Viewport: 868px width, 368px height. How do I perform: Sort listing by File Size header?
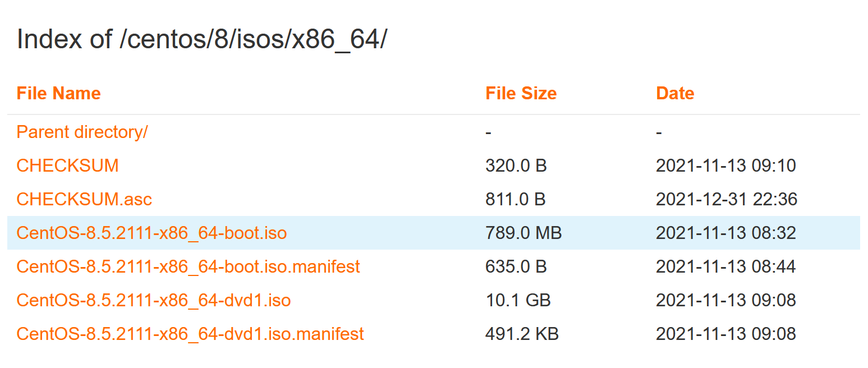521,93
